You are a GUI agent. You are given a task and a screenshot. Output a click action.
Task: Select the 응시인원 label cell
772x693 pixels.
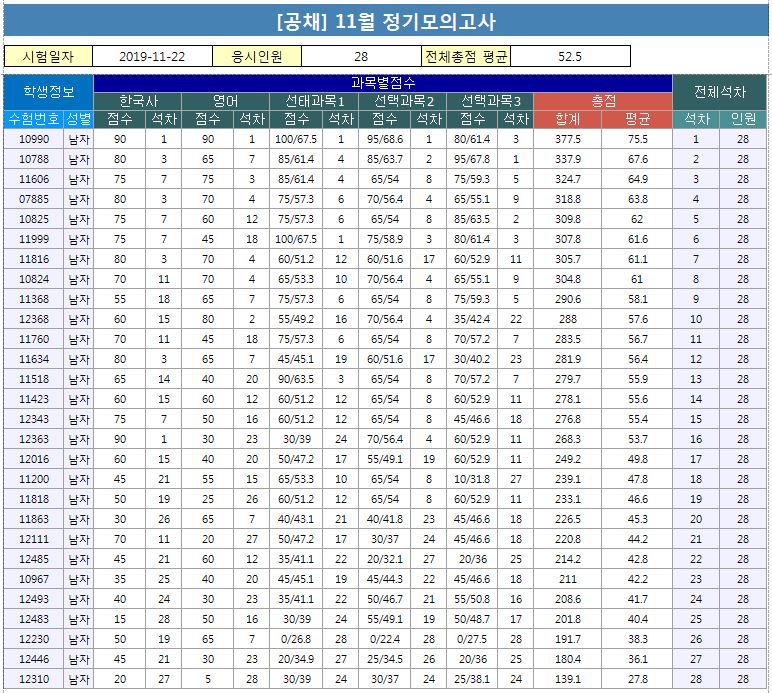[257, 56]
